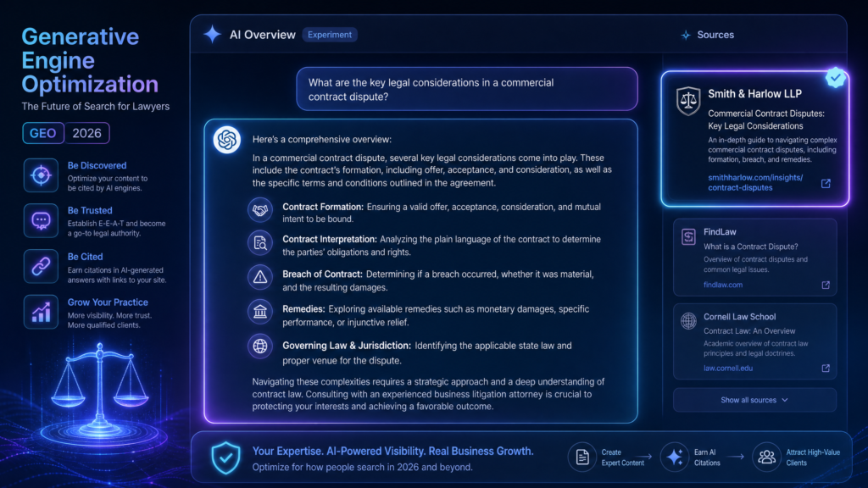Click 'What is a Contract Dispute?' subtitle
This screenshot has width=868, height=488.
[x=751, y=247]
